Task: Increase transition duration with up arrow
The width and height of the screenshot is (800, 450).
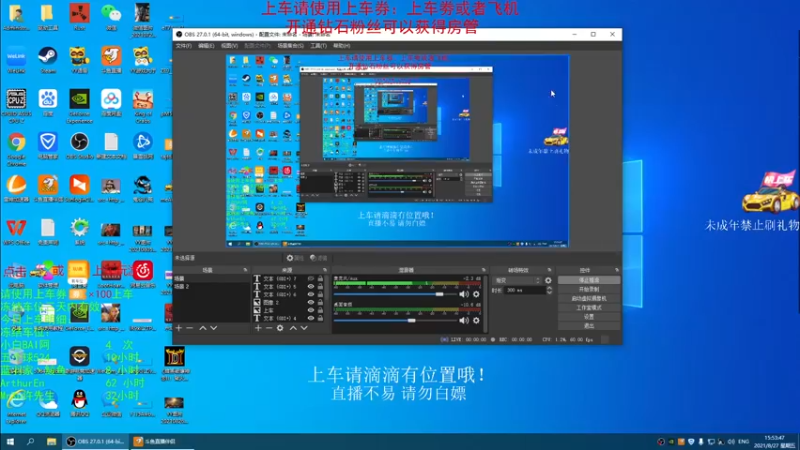Action: coord(549,288)
